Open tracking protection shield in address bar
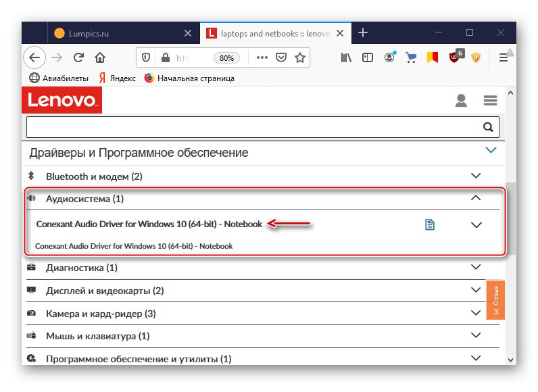This screenshot has width=538, height=392. 146,57
